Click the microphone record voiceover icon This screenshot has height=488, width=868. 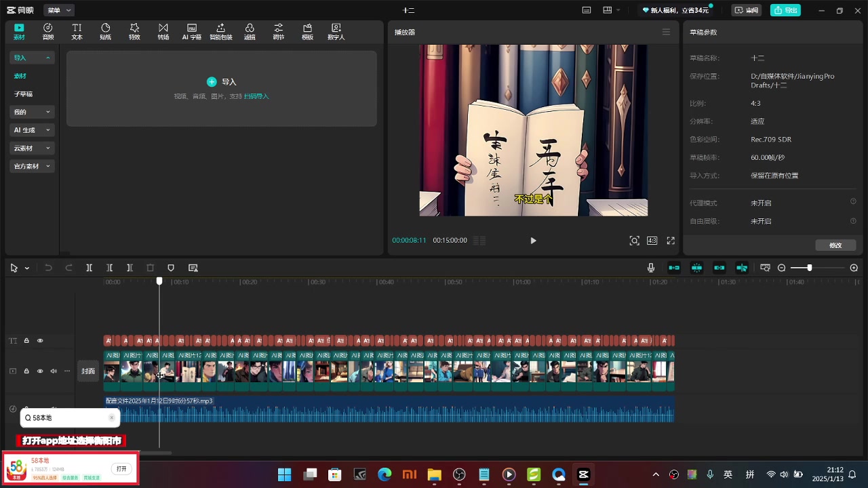(x=651, y=268)
